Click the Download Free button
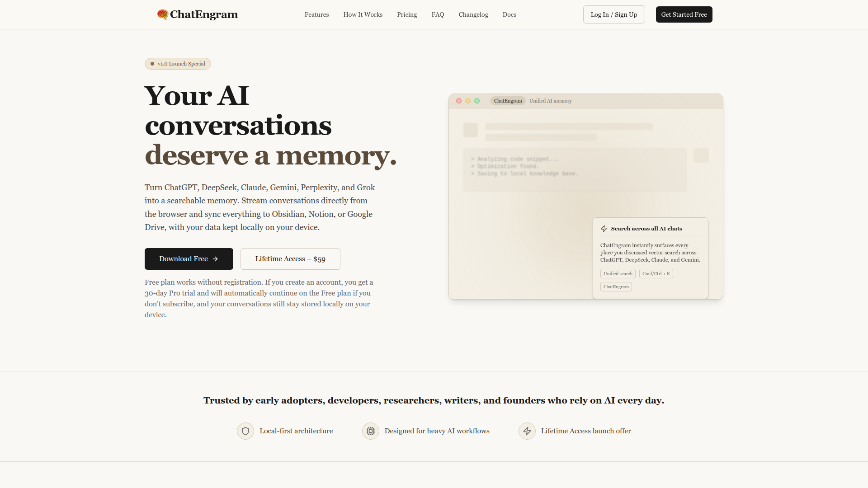 189,259
